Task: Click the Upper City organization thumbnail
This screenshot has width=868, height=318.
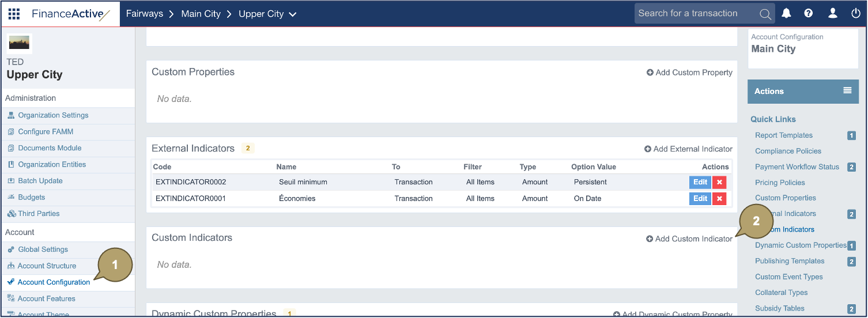Action: coord(20,44)
